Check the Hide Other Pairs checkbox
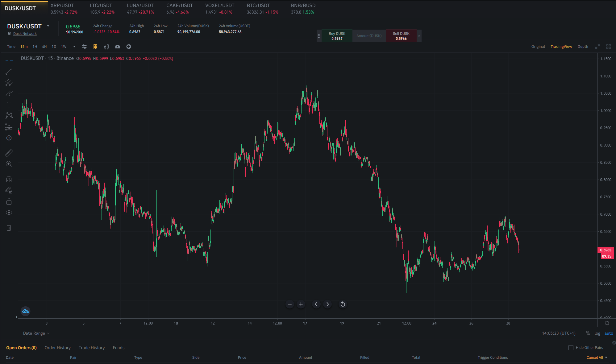The width and height of the screenshot is (616, 364). [x=571, y=348]
